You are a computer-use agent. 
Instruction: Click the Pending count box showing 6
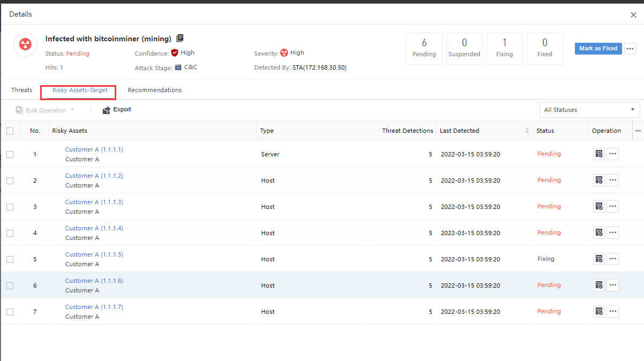(424, 49)
